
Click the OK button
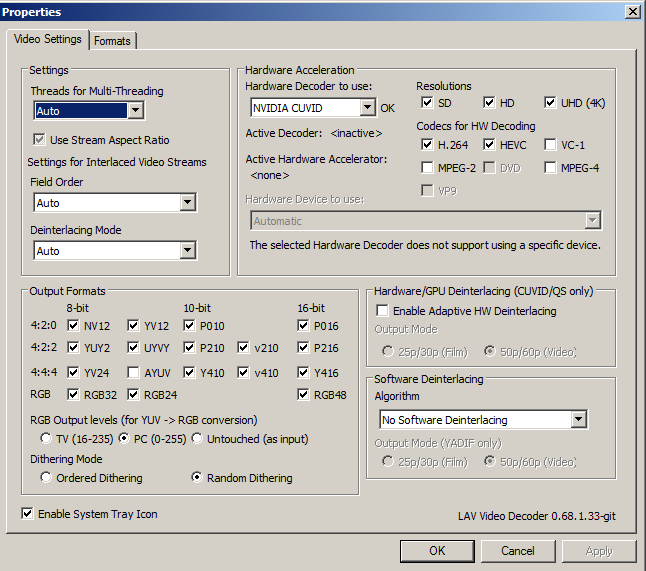coord(437,551)
